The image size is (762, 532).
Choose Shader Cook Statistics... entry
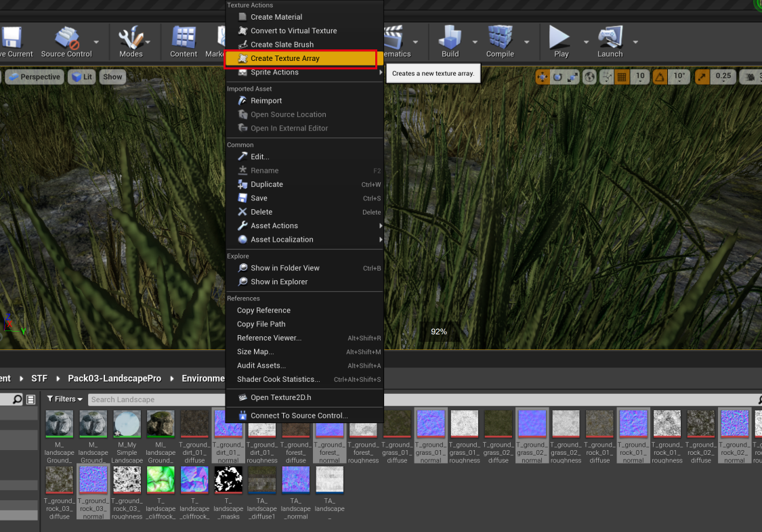305,379
